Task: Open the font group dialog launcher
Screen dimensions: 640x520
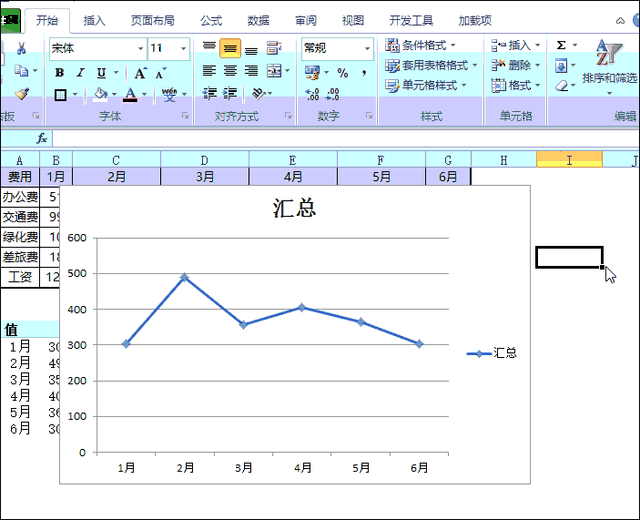Action: click(185, 116)
